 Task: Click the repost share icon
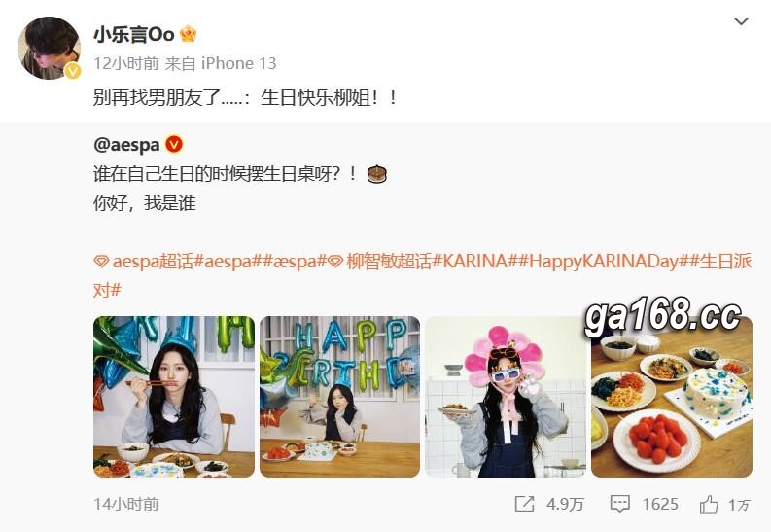(524, 504)
